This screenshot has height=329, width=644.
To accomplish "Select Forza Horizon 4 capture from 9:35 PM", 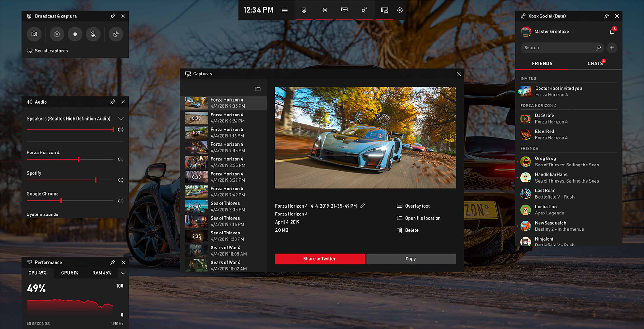I will coord(224,103).
